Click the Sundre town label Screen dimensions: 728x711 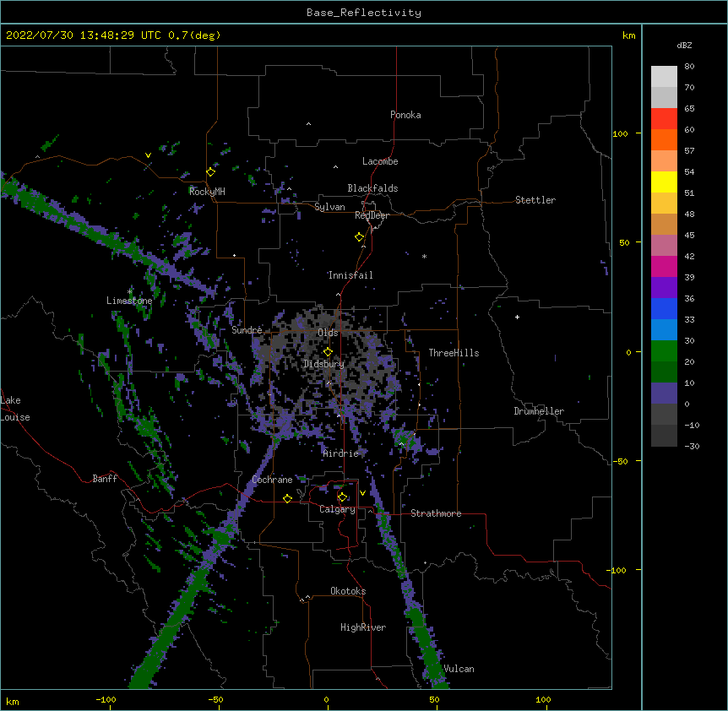(x=247, y=330)
